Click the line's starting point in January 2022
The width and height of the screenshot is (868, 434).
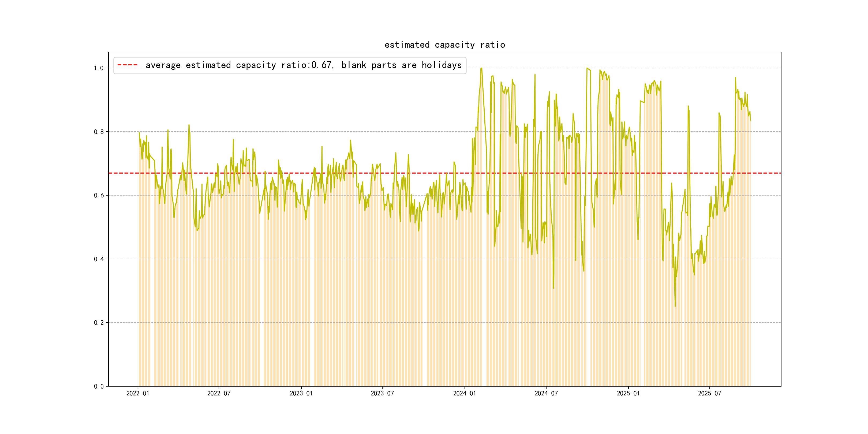(139, 133)
